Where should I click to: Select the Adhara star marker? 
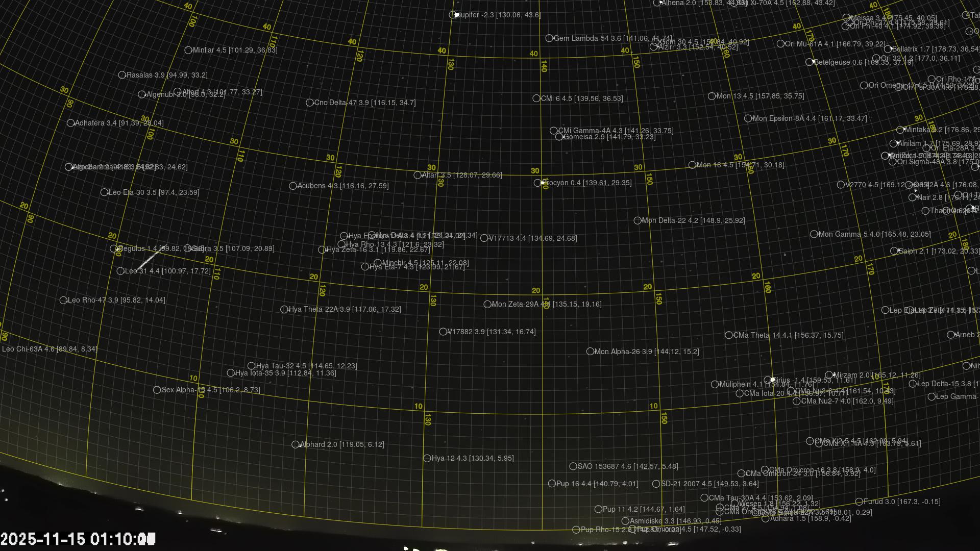coord(765,518)
